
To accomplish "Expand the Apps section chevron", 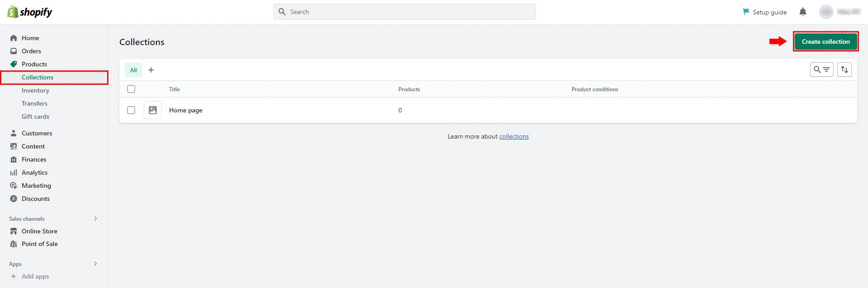I will [x=95, y=264].
